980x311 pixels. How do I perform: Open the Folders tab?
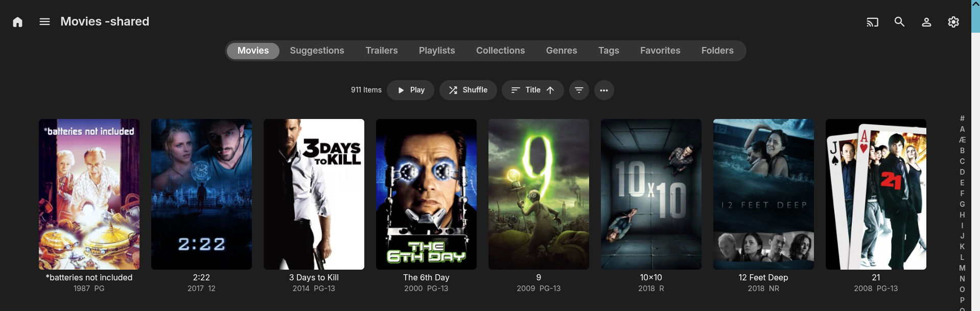(x=717, y=51)
